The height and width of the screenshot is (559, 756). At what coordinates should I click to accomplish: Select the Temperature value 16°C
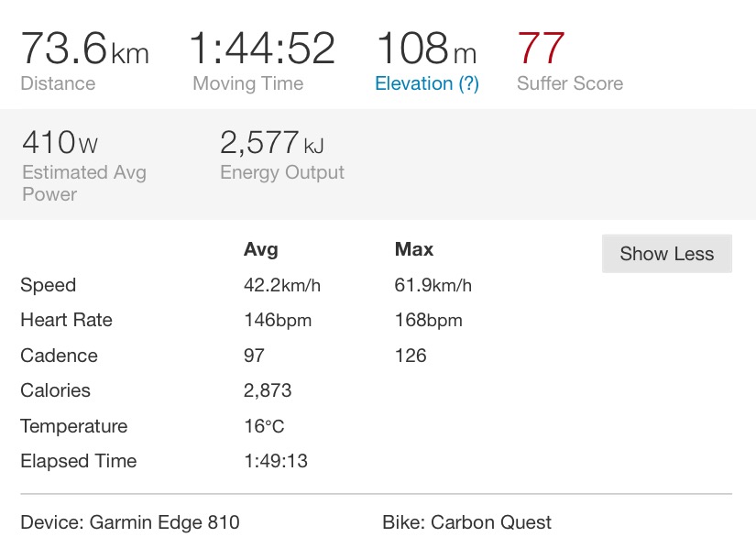point(263,426)
